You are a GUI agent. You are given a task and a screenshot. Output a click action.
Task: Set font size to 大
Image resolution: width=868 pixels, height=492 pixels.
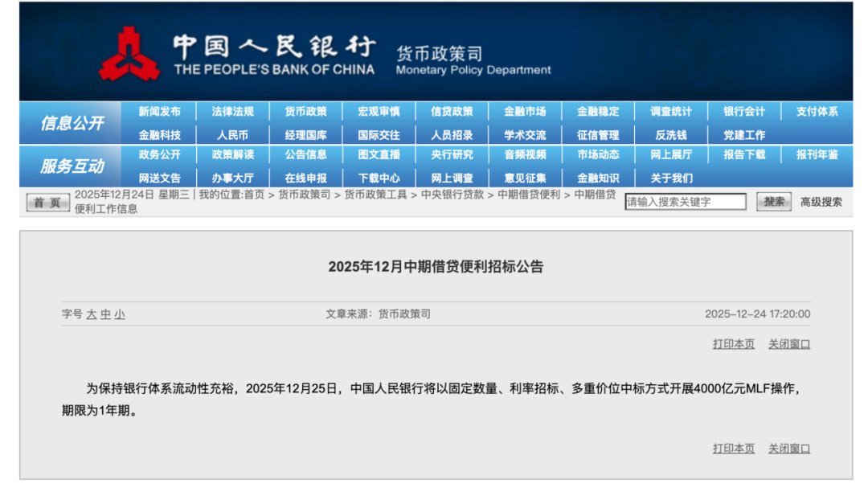[x=92, y=314]
